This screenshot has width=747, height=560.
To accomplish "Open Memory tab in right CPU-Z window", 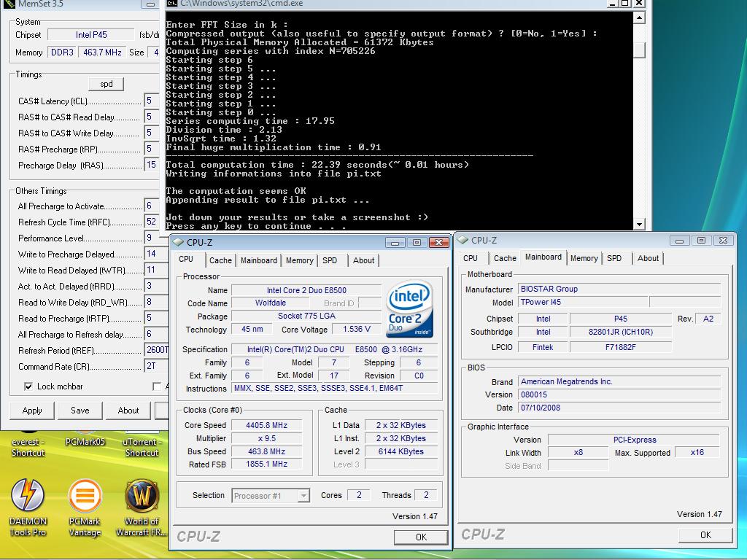I will pos(584,258).
